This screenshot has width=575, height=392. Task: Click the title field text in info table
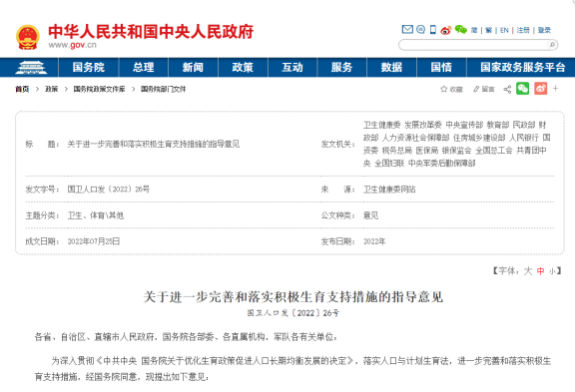(x=154, y=144)
